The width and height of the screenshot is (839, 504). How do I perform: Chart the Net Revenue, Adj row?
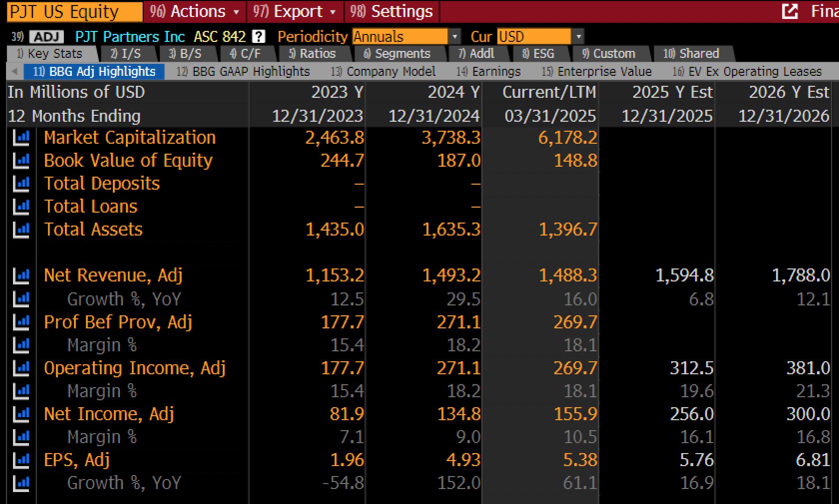pyautogui.click(x=21, y=275)
